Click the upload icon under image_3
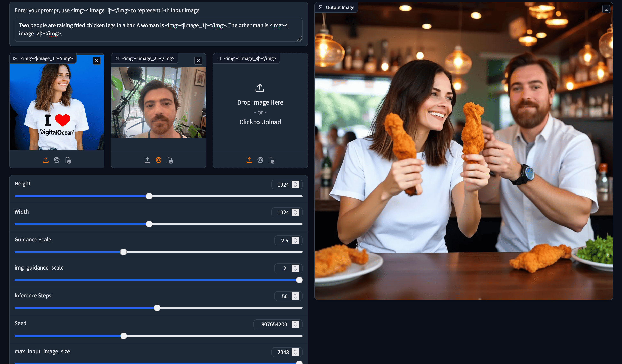This screenshot has width=622, height=364. tap(249, 160)
